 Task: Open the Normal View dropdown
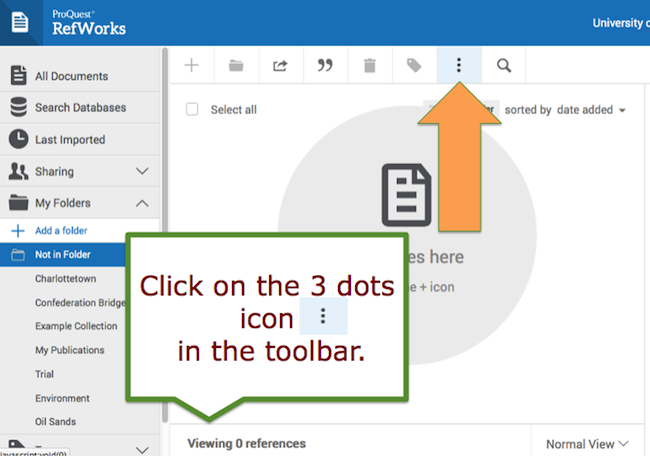588,443
